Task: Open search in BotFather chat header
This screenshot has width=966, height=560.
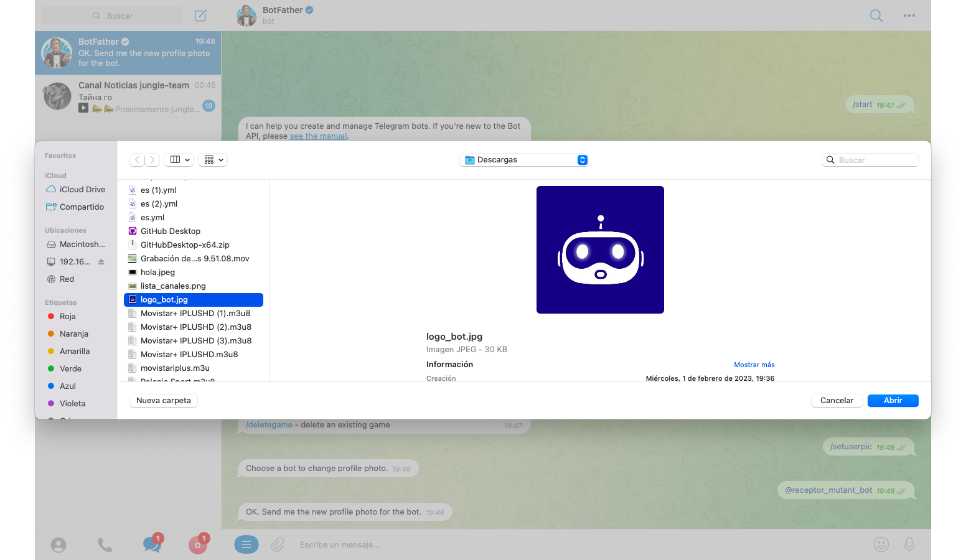Action: 876,16
